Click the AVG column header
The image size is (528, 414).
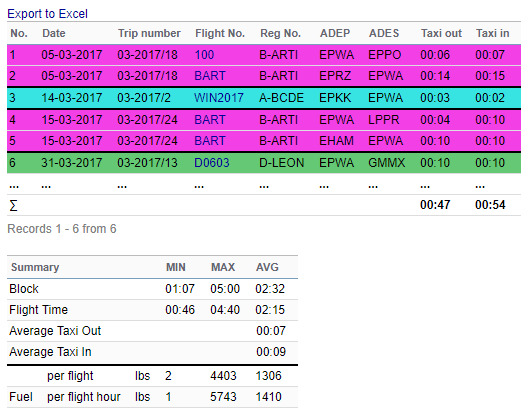(x=267, y=267)
